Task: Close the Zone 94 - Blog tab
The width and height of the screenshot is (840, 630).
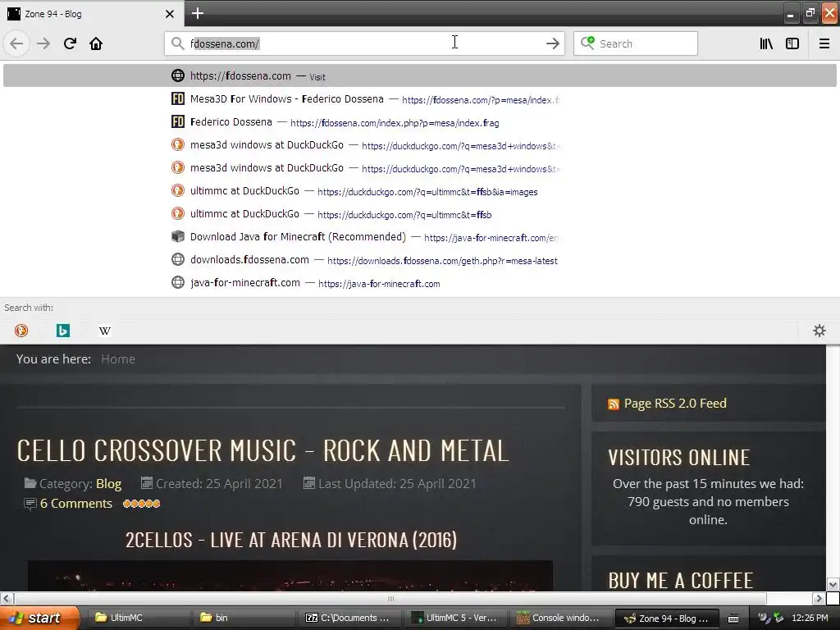Action: tap(170, 14)
